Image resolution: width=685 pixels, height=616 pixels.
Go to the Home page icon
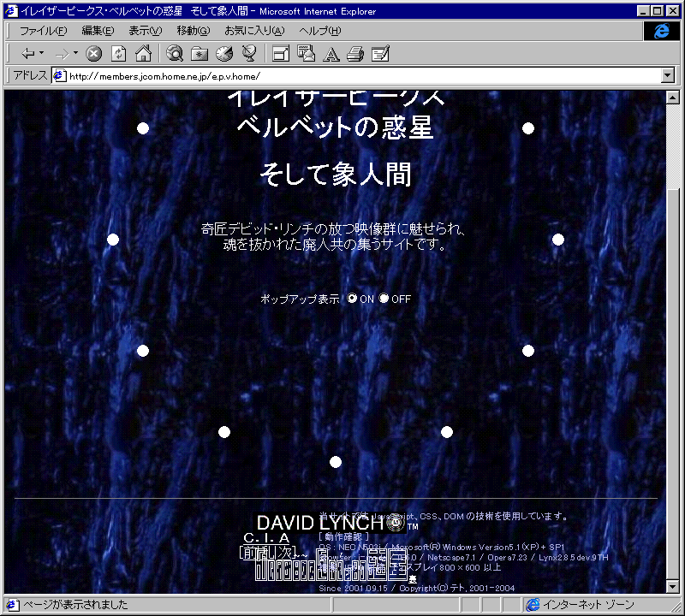pyautogui.click(x=143, y=53)
